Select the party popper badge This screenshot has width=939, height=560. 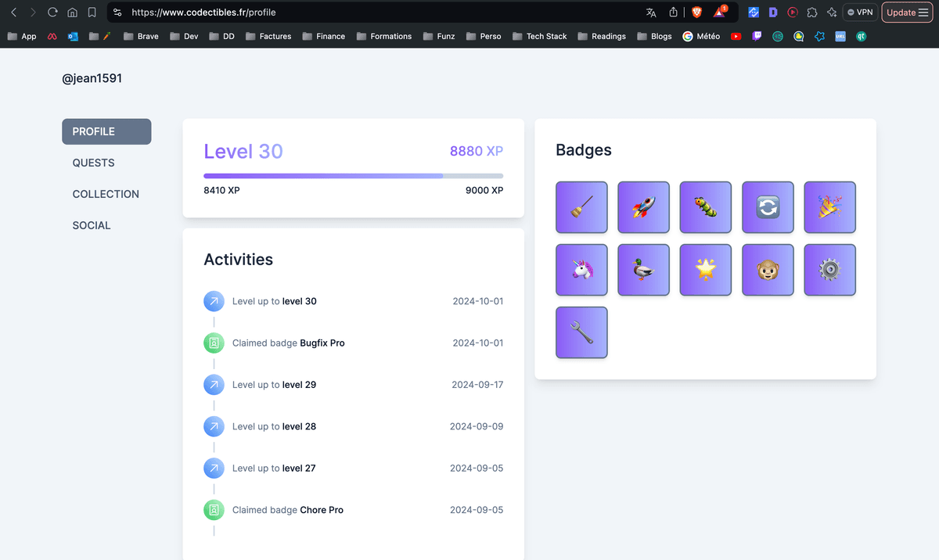pyautogui.click(x=829, y=207)
